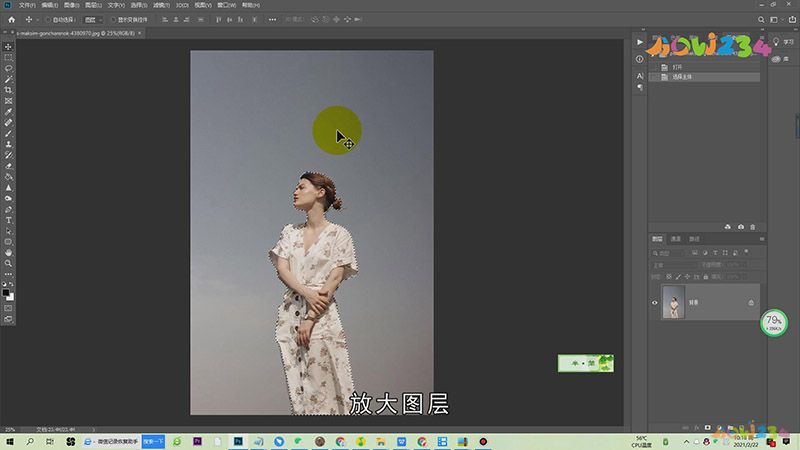Image resolution: width=800 pixels, height=450 pixels.
Task: Select the Clone Stamp tool
Action: click(8, 144)
